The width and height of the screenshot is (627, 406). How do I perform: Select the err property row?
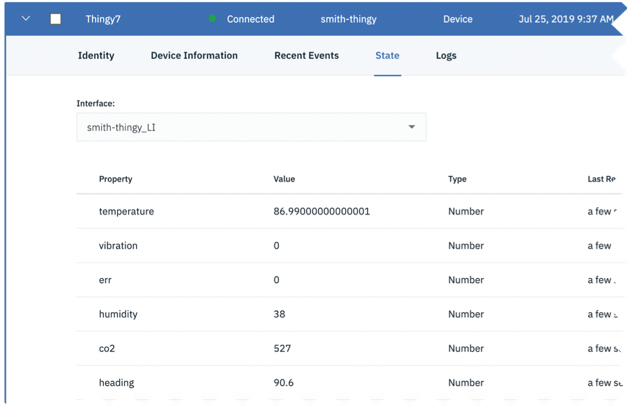pos(349,280)
